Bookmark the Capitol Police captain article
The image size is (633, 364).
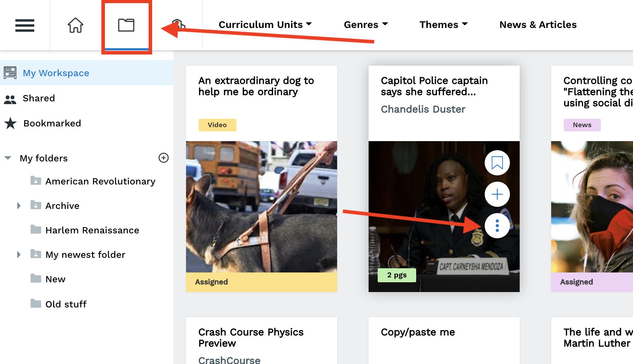point(497,163)
